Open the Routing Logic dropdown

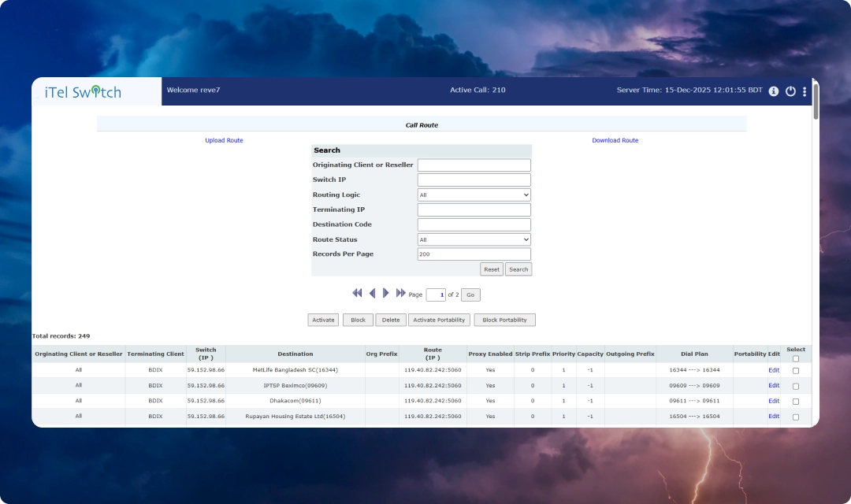[474, 195]
